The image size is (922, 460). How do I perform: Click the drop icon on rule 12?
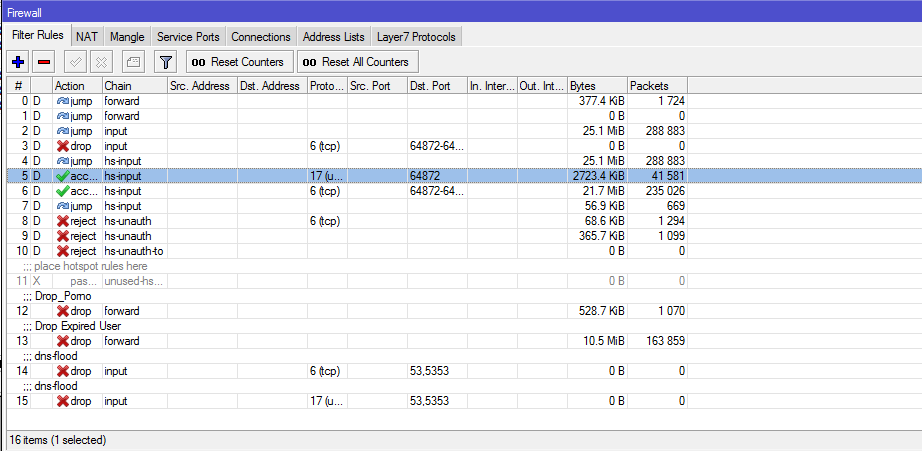(x=62, y=311)
